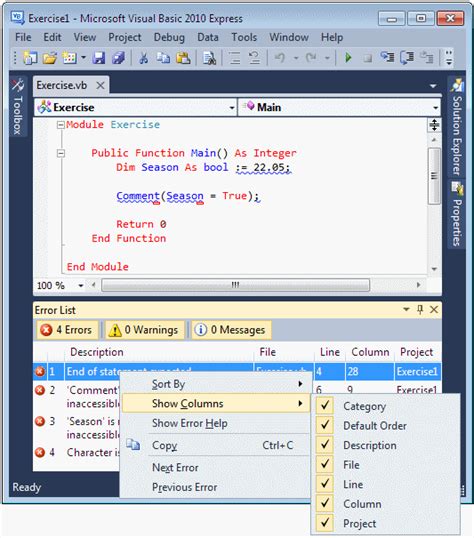This screenshot has height=538, width=474.
Task: Toggle the 4 Errors filter button
Action: [67, 330]
